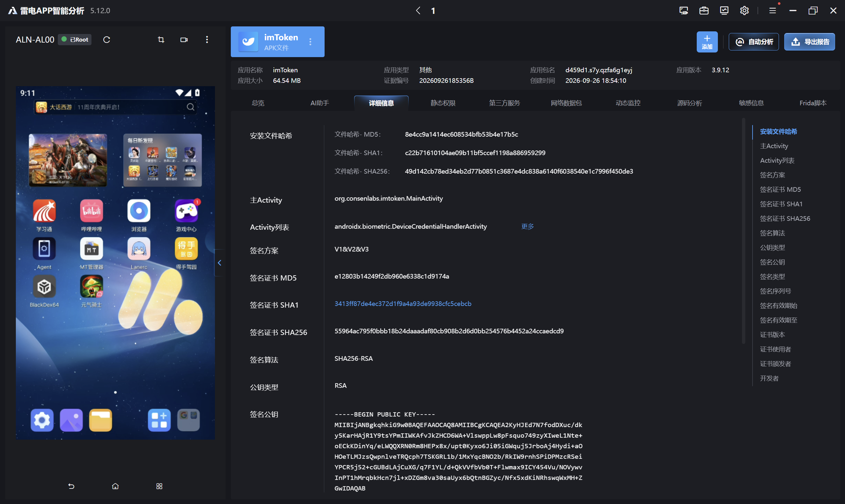Open the gallery app in the phone dock

[71, 420]
